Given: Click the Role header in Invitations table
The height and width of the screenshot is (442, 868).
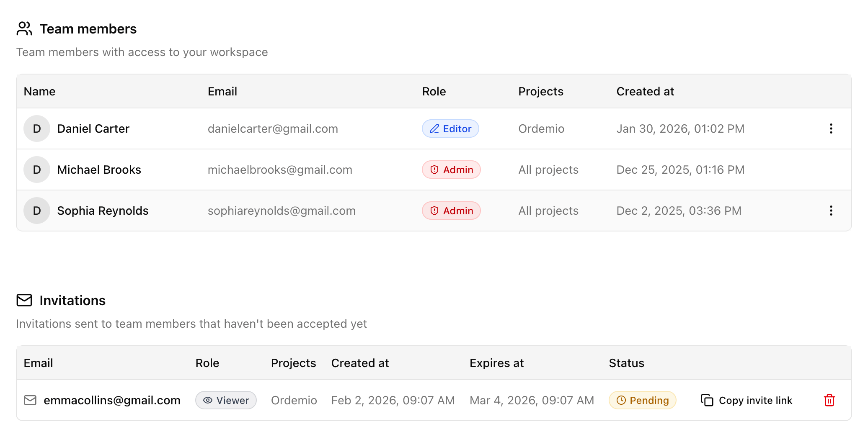Looking at the screenshot, I should (x=207, y=363).
